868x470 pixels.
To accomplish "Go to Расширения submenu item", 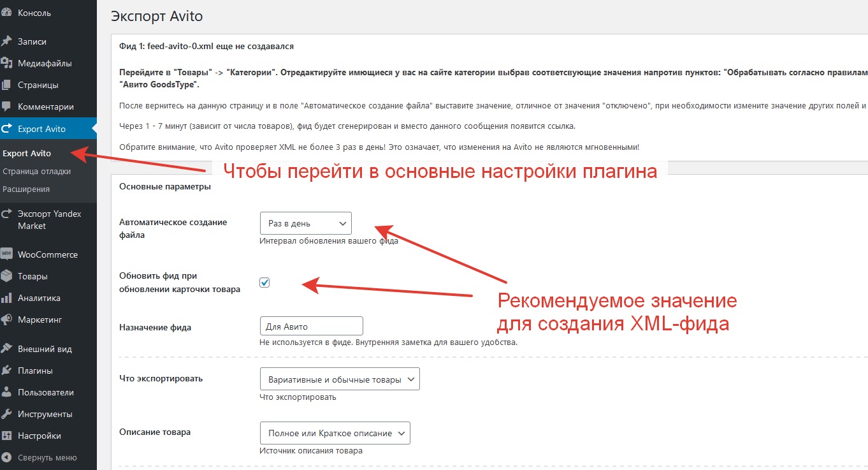I will click(26, 189).
